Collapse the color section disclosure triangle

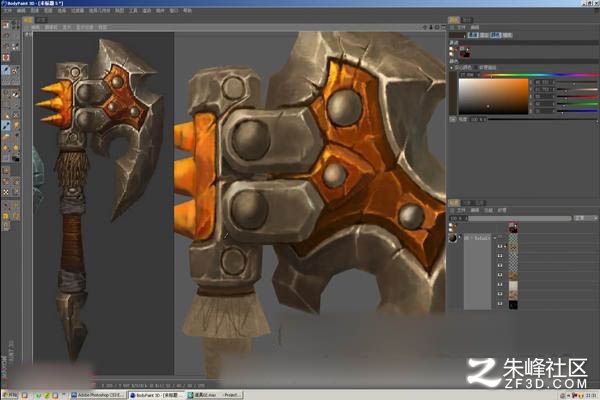point(452,68)
